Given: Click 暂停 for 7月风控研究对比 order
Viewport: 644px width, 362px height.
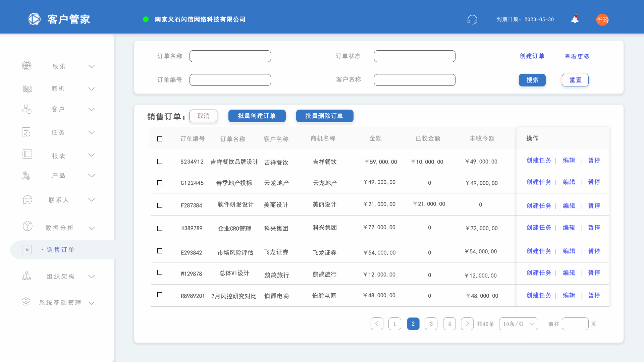Looking at the screenshot, I should pos(594,295).
